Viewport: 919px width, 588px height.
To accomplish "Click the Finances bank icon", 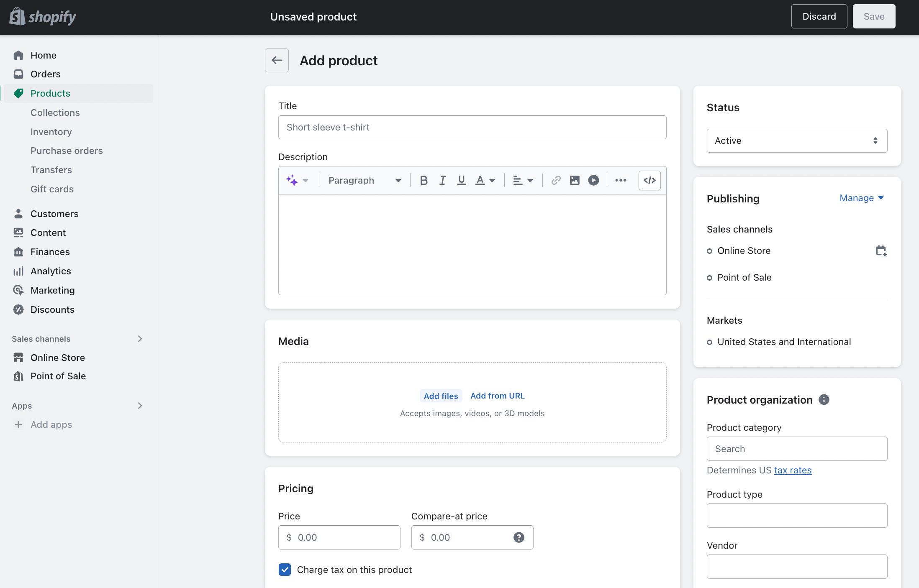I will (18, 252).
